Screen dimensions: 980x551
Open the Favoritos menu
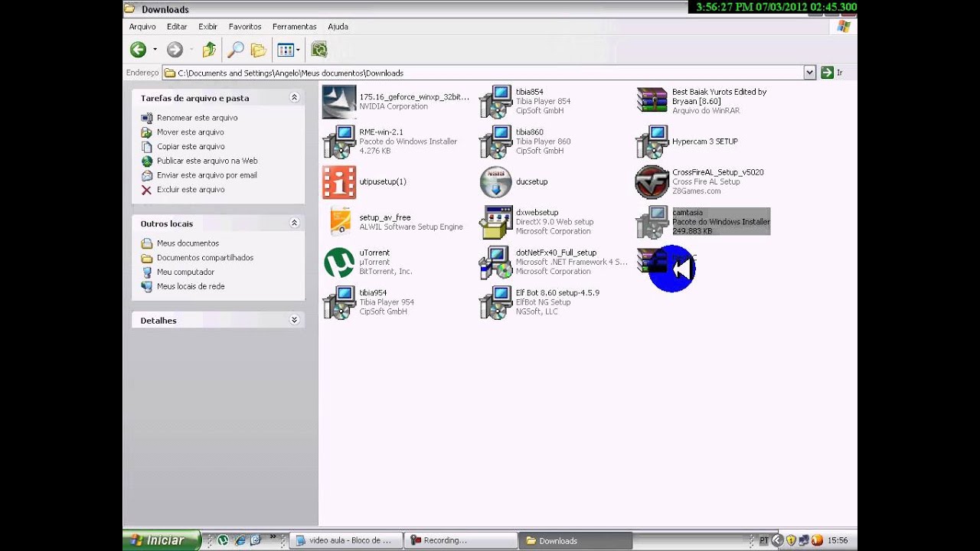click(245, 27)
